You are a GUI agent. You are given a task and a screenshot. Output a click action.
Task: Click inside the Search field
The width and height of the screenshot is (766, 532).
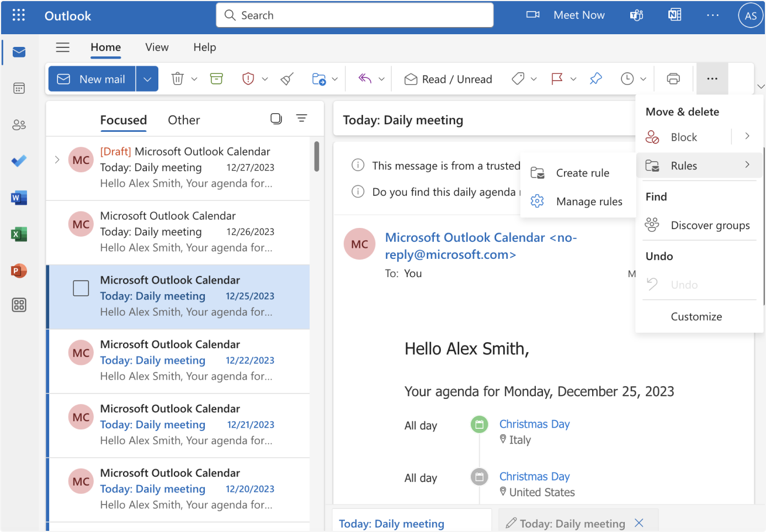354,15
